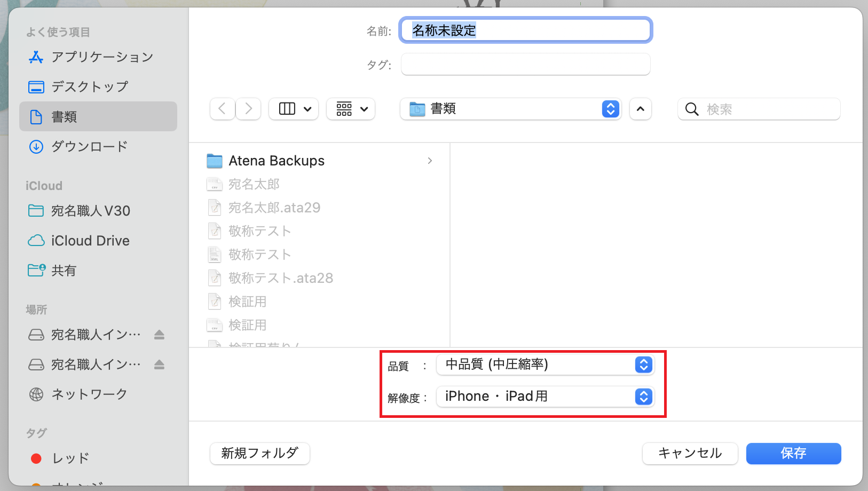The height and width of the screenshot is (491, 868).
Task: Open アプリケーション in the sidebar
Action: pyautogui.click(x=101, y=57)
